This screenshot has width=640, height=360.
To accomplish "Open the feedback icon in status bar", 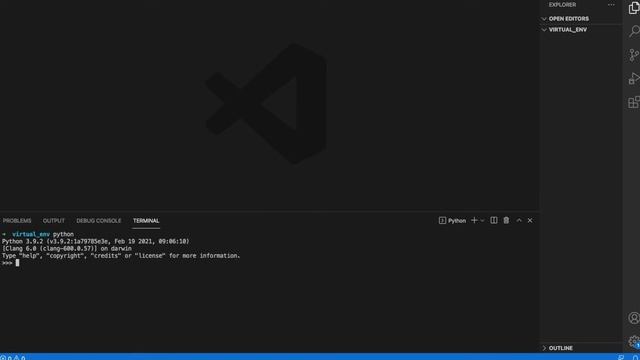I will pyautogui.click(x=621, y=357).
